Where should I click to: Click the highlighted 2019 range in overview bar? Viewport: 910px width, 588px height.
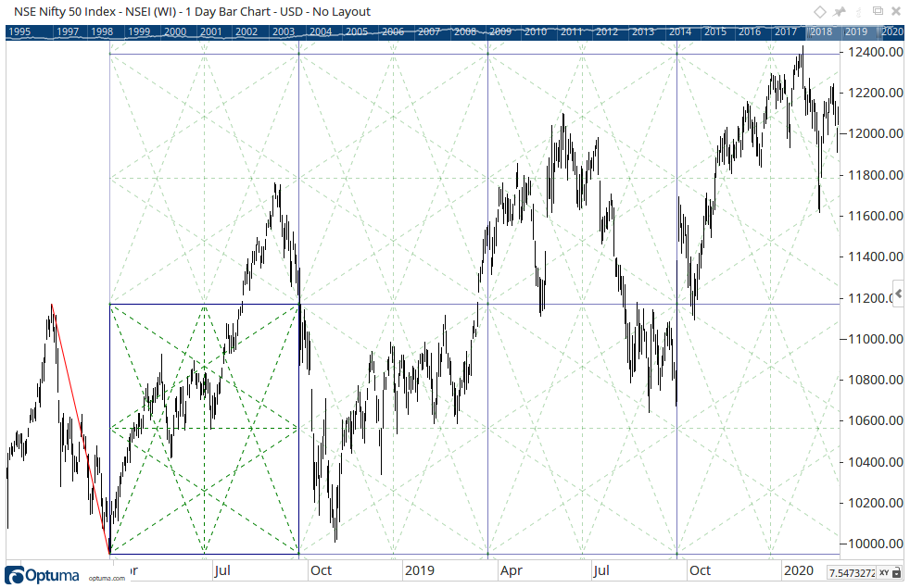click(855, 31)
